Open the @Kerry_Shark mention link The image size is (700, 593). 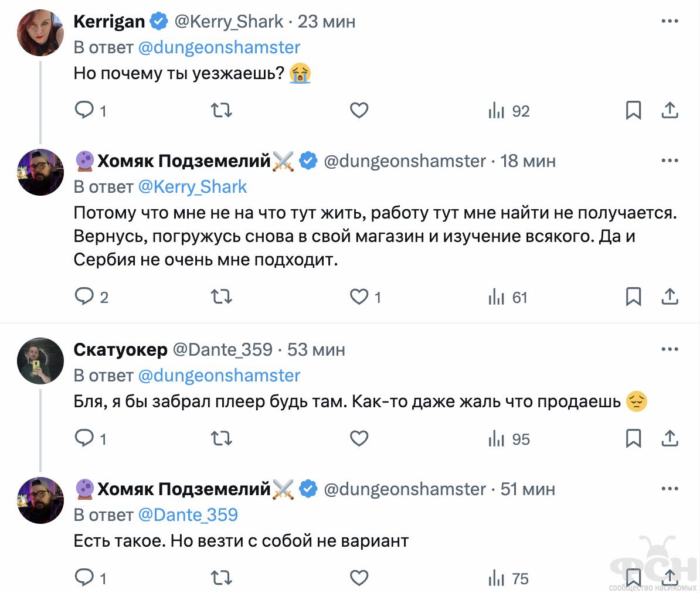point(192,187)
